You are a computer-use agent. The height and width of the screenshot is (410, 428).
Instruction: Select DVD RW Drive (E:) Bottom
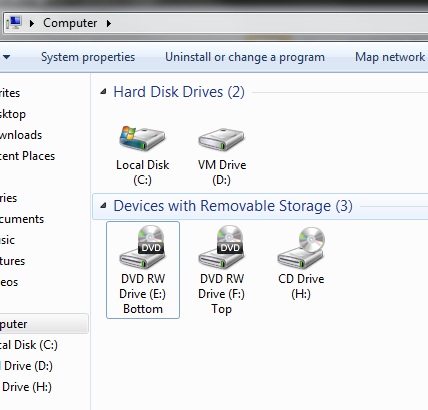[x=143, y=270]
